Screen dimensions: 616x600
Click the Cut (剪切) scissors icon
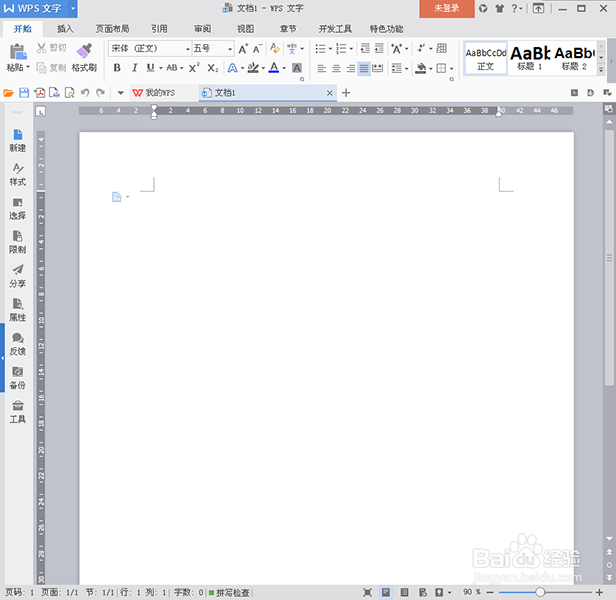click(x=41, y=48)
